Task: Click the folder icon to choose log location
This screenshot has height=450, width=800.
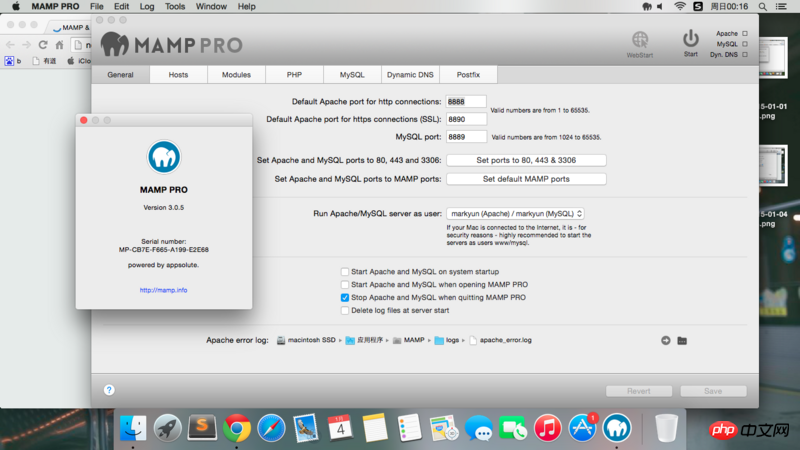Action: tap(682, 340)
